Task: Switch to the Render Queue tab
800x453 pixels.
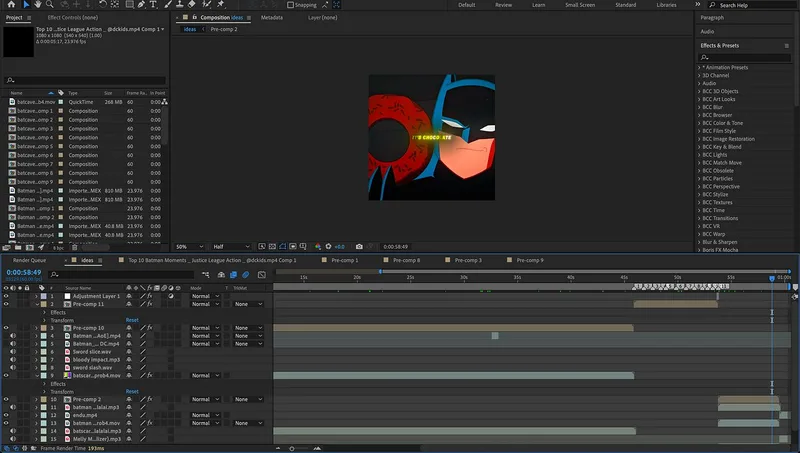Action: (x=30, y=260)
